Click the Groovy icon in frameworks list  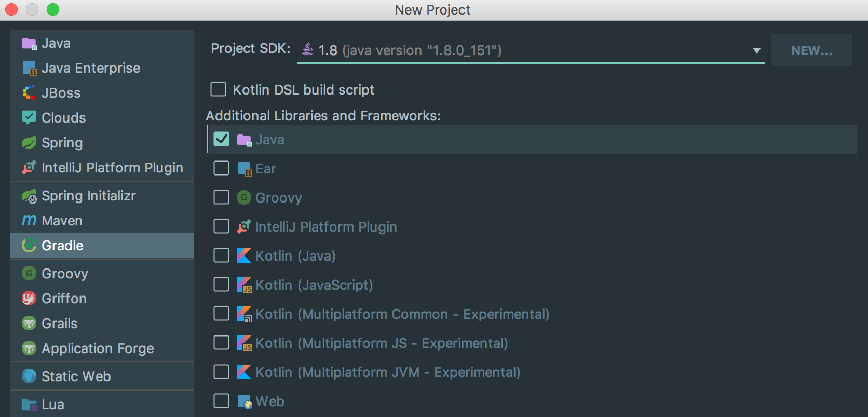click(x=244, y=197)
